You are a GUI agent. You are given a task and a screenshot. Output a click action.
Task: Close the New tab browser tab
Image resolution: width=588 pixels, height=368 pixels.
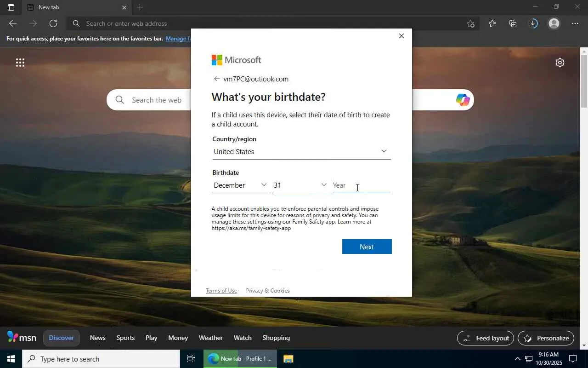click(x=124, y=7)
